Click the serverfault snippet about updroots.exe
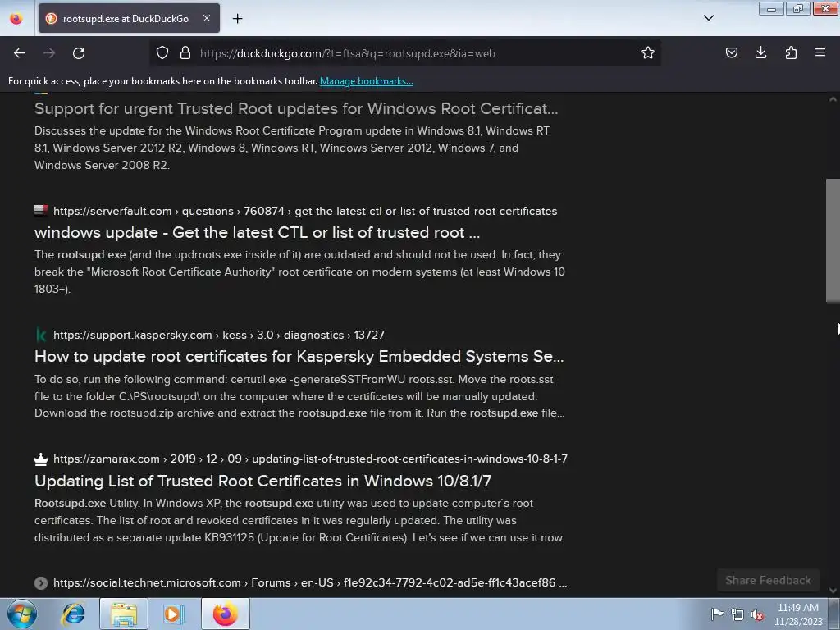840x630 pixels. tap(299, 272)
